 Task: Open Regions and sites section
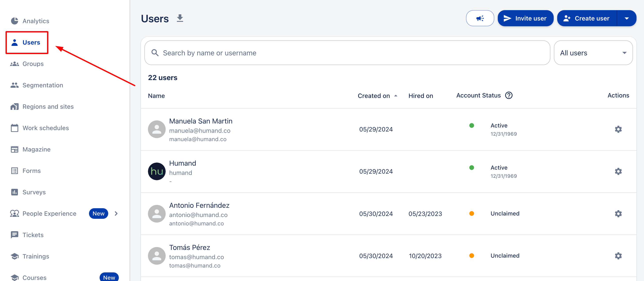click(48, 107)
